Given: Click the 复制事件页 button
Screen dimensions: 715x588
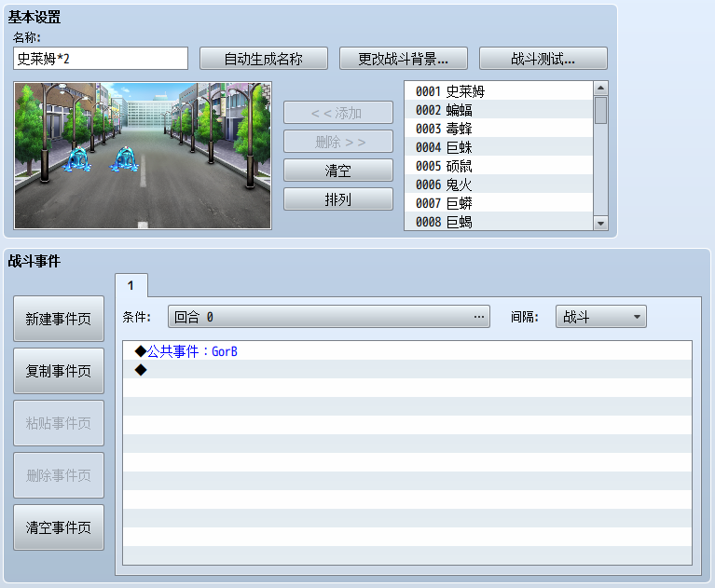Looking at the screenshot, I should click(x=59, y=371).
